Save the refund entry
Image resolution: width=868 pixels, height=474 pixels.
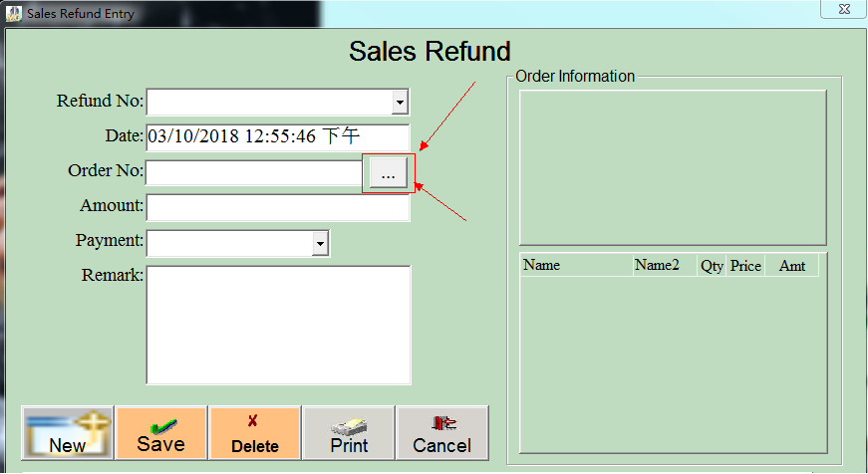click(x=160, y=433)
